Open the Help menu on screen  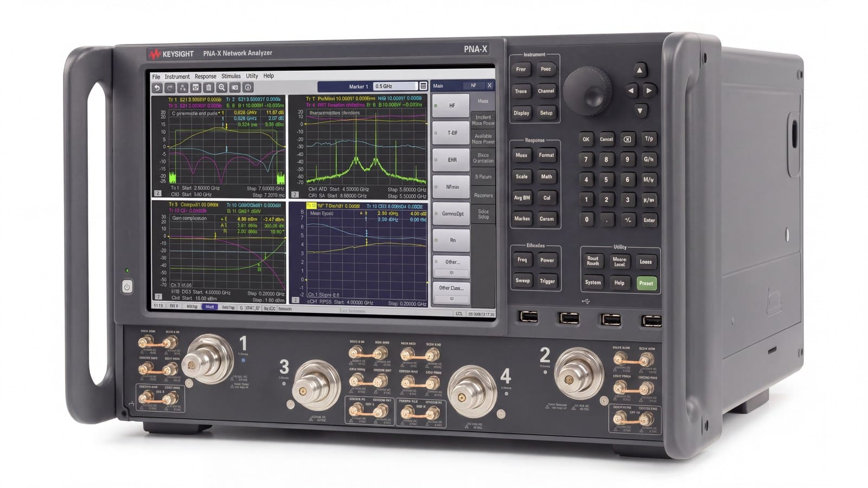click(269, 76)
